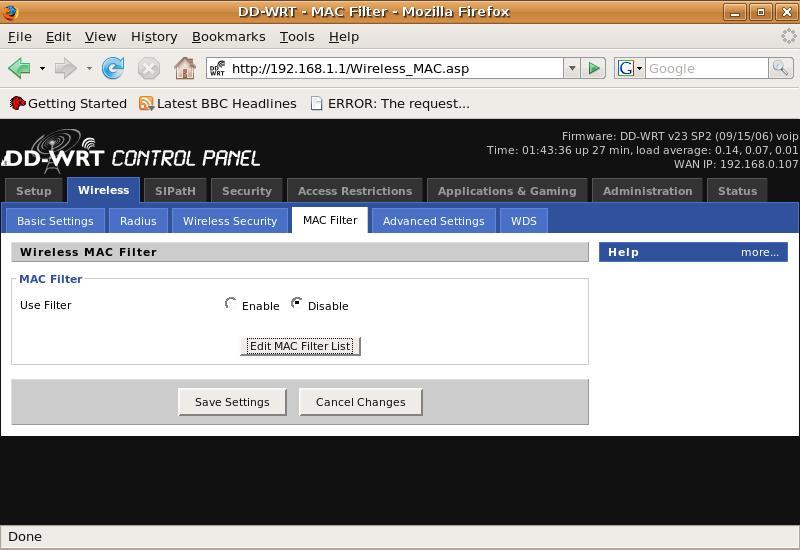Select the Enable radio button
800x550 pixels.
coord(231,304)
